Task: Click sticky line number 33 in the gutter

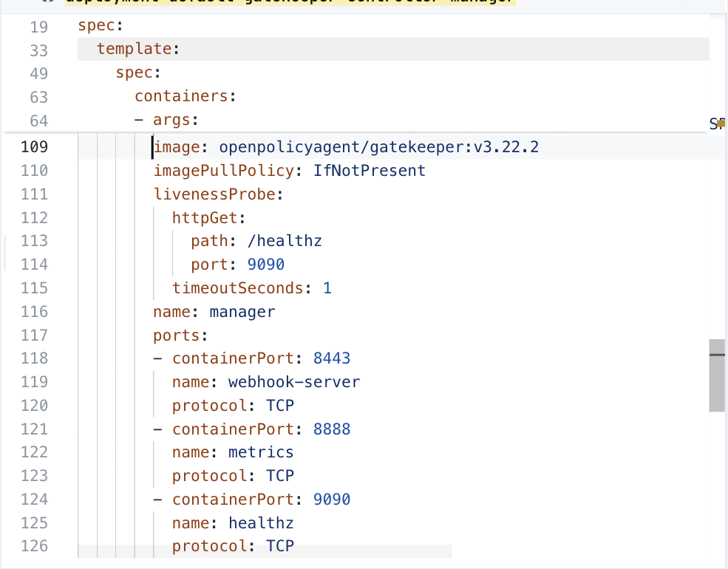Action: [x=39, y=50]
